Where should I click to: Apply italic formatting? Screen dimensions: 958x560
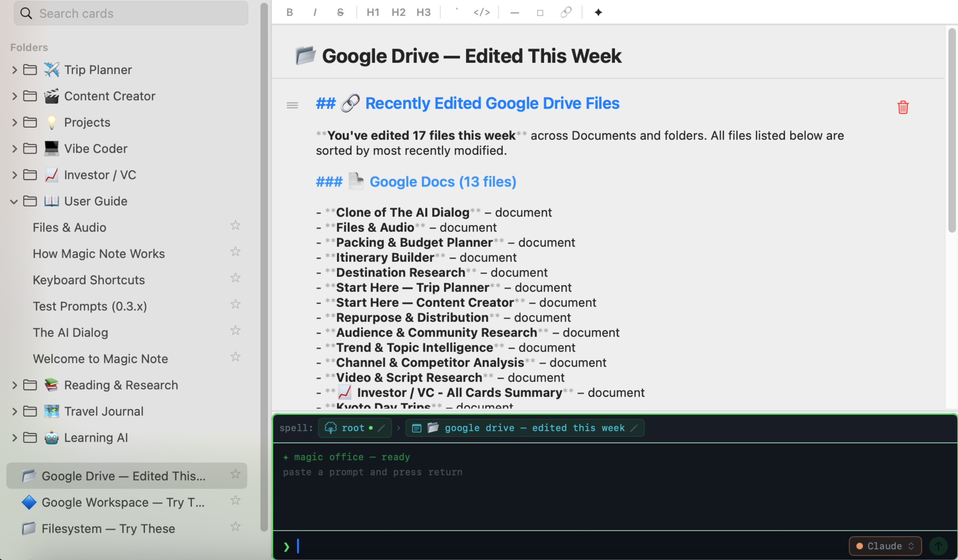315,13
